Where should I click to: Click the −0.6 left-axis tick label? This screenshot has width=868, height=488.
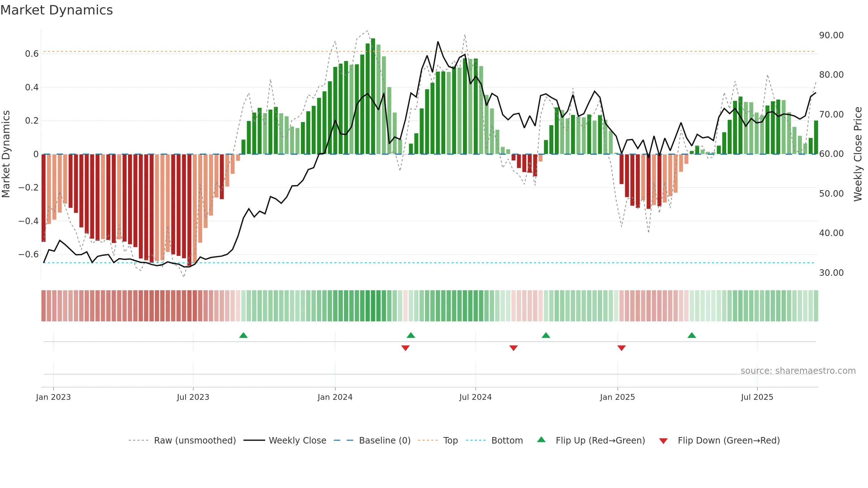pos(29,254)
